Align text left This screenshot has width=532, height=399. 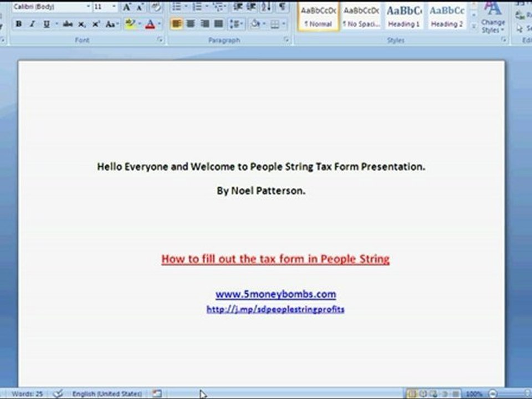(x=176, y=24)
